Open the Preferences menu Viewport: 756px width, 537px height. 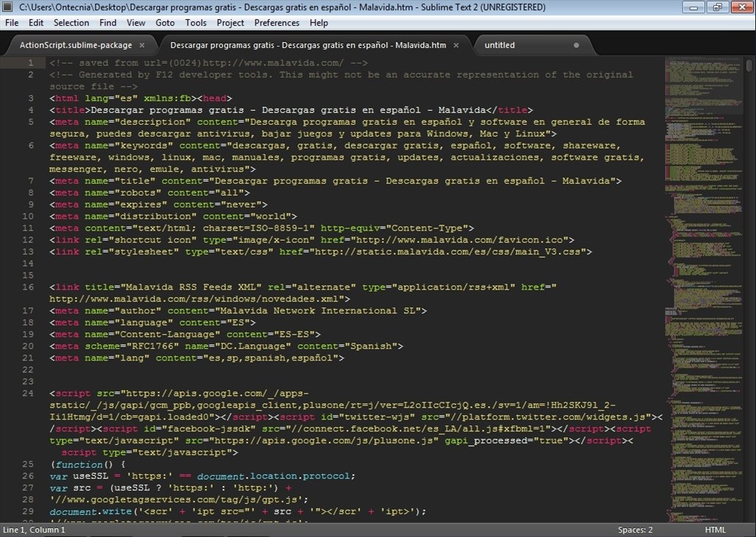[276, 23]
